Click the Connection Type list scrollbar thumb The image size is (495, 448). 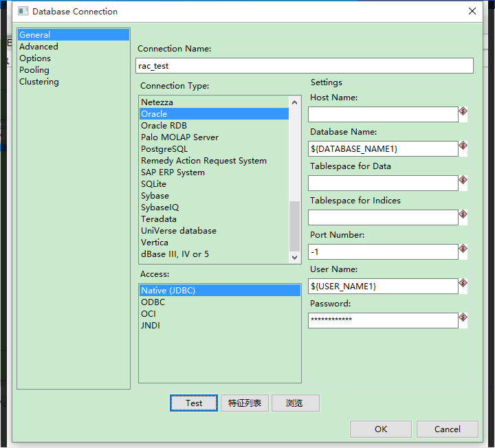pyautogui.click(x=294, y=226)
